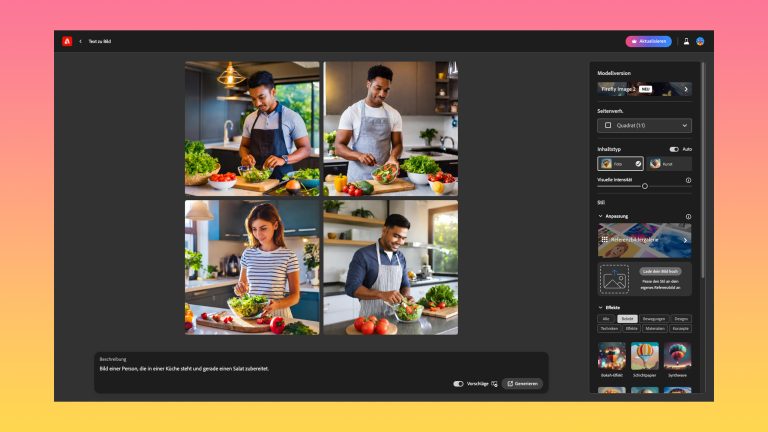Collapse the Anpassung section
This screenshot has width=768, height=432.
pyautogui.click(x=601, y=216)
